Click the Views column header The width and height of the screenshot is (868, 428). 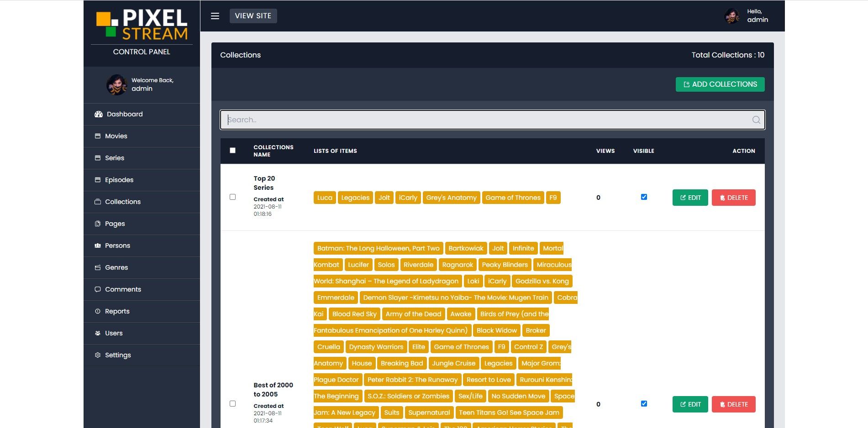[x=605, y=151]
